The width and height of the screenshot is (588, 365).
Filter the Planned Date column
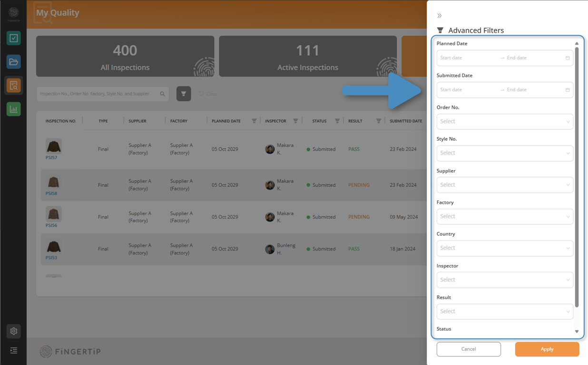(254, 121)
